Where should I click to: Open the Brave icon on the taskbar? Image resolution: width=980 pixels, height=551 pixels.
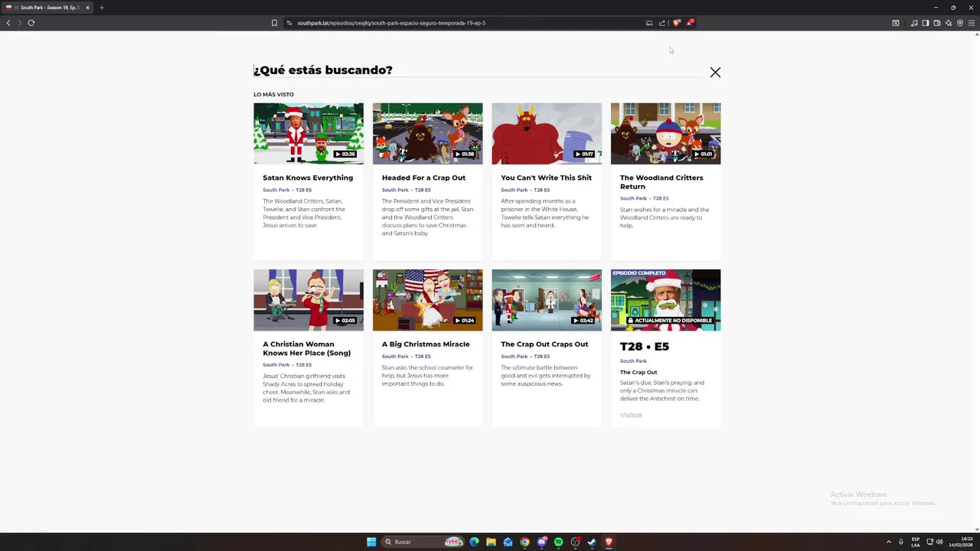click(x=609, y=542)
